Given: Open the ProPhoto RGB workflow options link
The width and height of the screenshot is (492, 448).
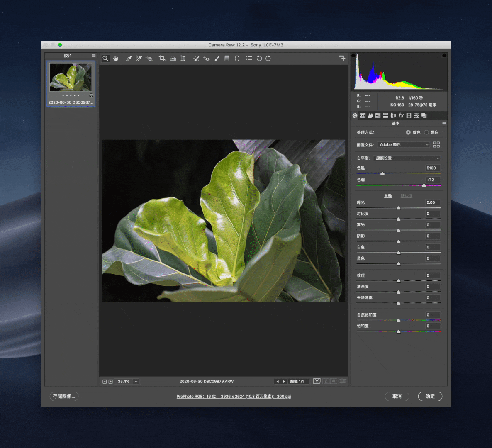Looking at the screenshot, I should point(234,397).
